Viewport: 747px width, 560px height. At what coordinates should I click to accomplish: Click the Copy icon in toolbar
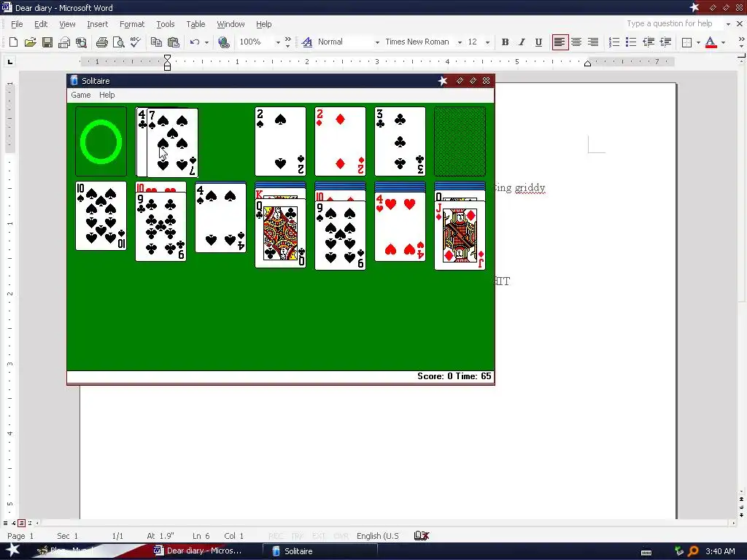(x=156, y=42)
